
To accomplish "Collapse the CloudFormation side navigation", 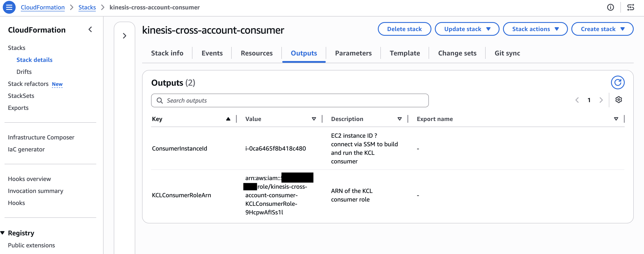I will tap(90, 30).
